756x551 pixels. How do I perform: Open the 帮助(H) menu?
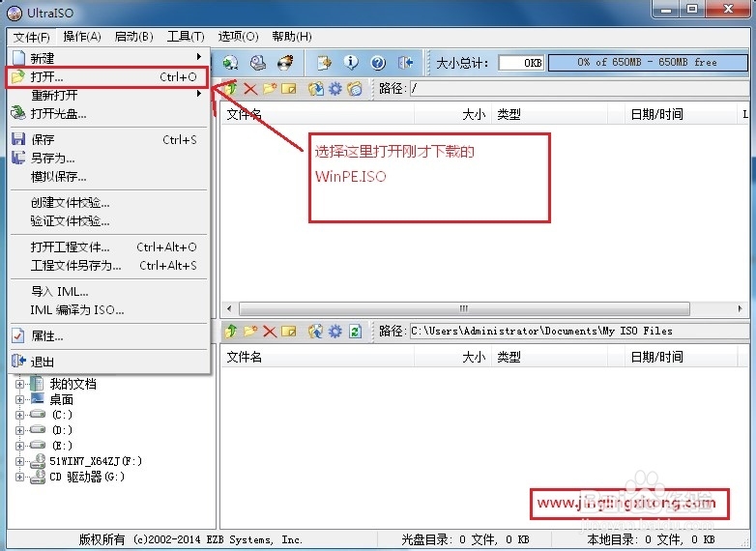coord(292,37)
